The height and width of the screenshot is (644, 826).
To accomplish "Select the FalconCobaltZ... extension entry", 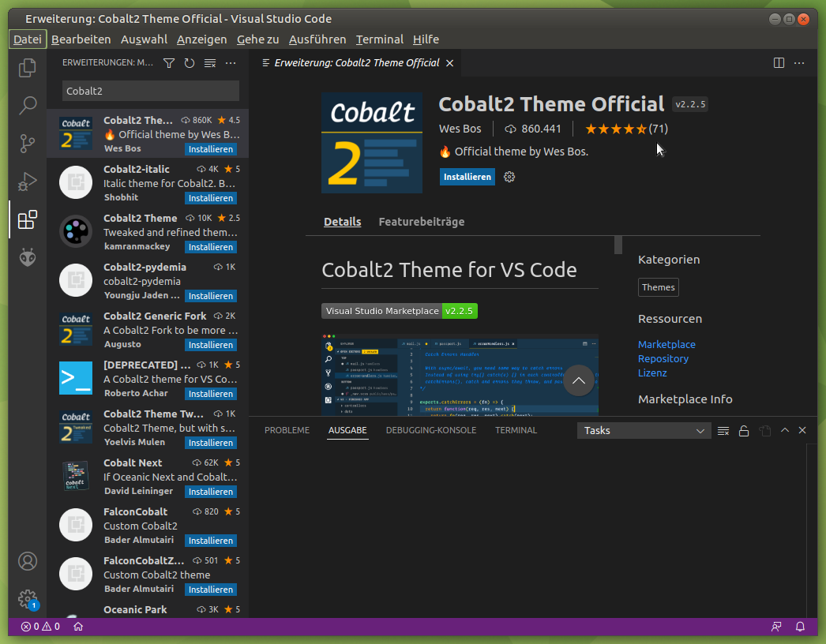I will tap(148, 575).
